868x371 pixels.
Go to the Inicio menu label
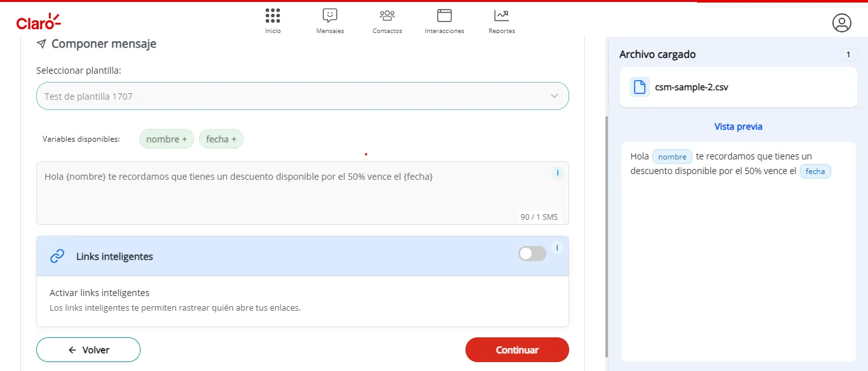[x=273, y=30]
